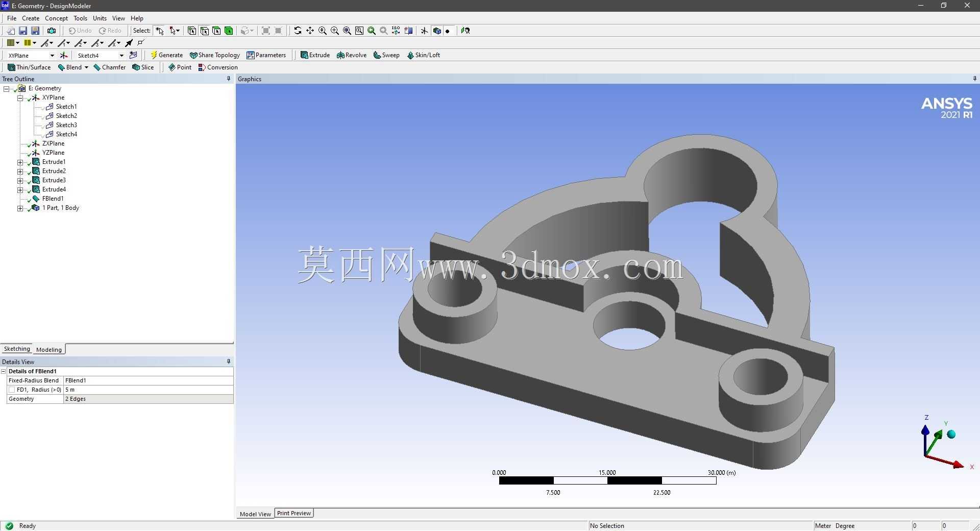The height and width of the screenshot is (531, 980).
Task: Click the Extrude feature button
Action: coord(315,55)
